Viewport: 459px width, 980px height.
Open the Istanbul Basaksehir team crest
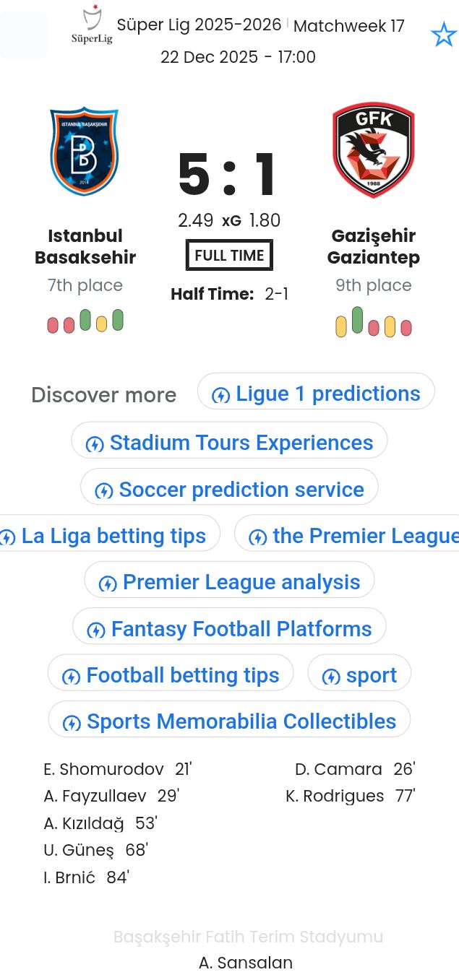[x=84, y=151]
